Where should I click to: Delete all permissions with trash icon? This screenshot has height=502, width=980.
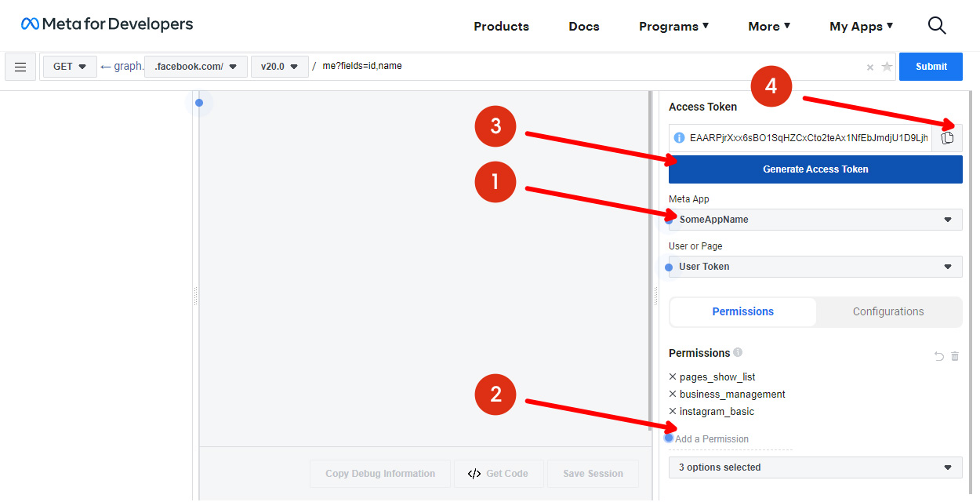pos(955,356)
